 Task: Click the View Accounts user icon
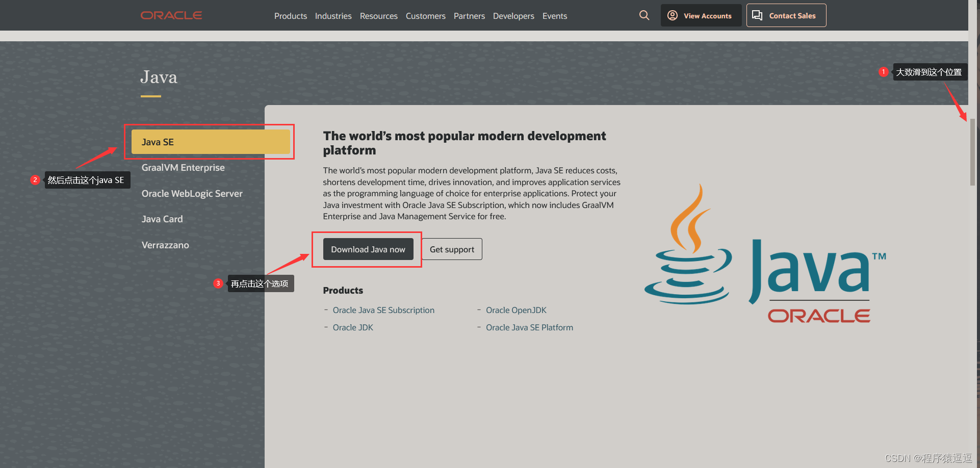tap(673, 15)
